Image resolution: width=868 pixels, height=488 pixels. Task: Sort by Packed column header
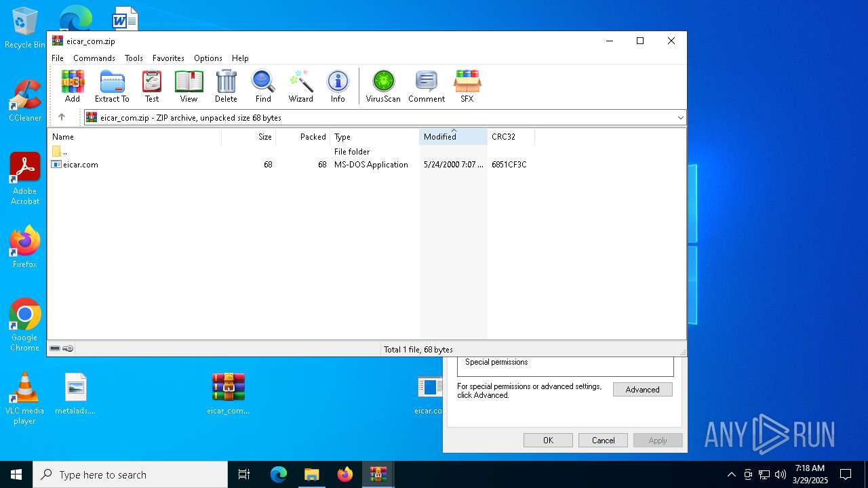(x=303, y=137)
